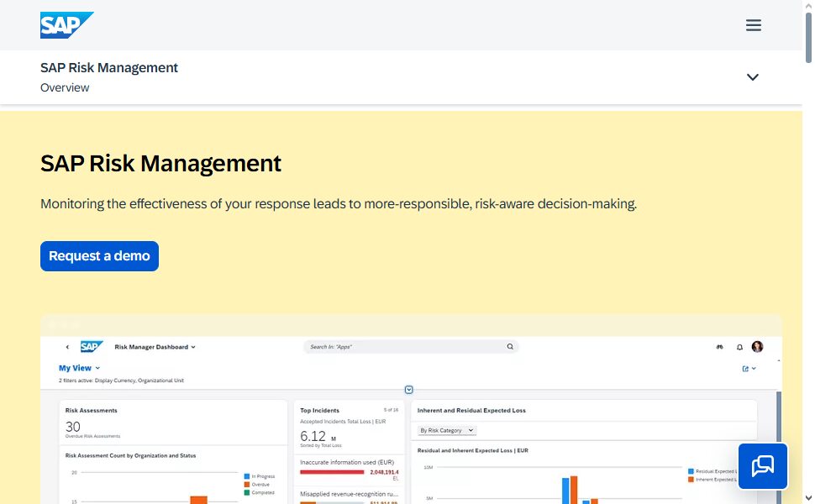Collapse the dashboard header toggle arrow
Screen dimensions: 815x504
tap(408, 390)
